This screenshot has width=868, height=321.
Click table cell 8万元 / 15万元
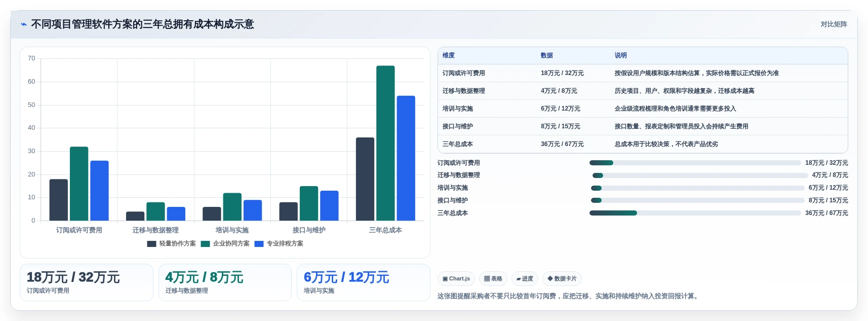pyautogui.click(x=561, y=126)
